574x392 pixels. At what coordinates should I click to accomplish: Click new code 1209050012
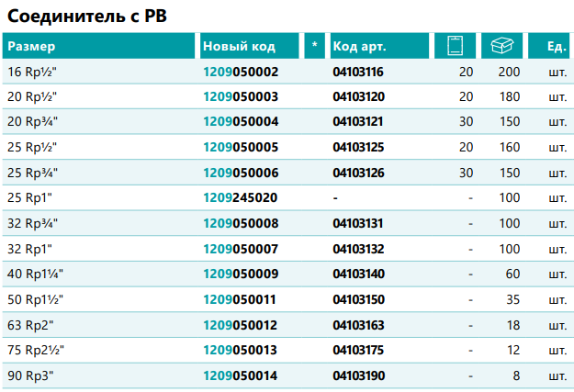(241, 325)
